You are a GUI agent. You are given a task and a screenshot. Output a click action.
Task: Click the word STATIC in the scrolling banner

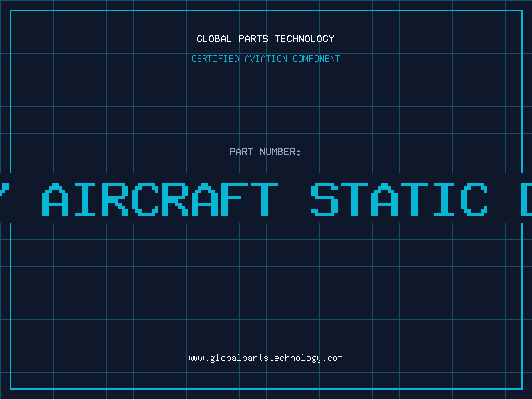400,199
